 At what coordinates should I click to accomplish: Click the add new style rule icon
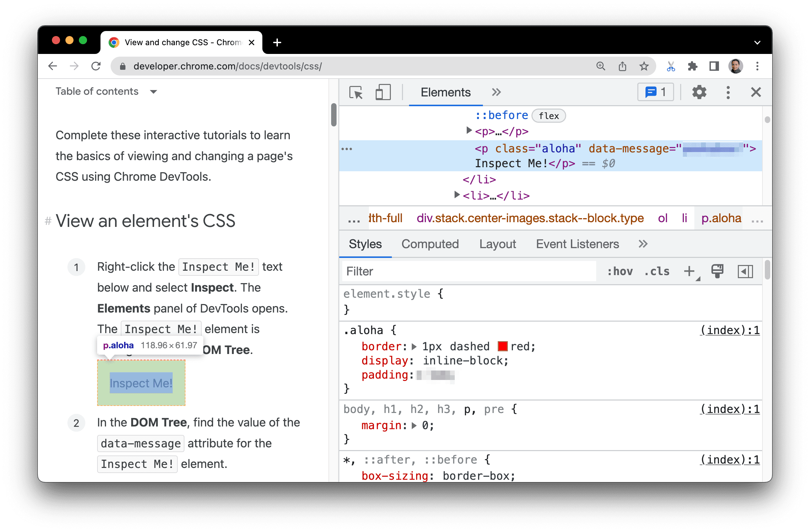click(690, 272)
